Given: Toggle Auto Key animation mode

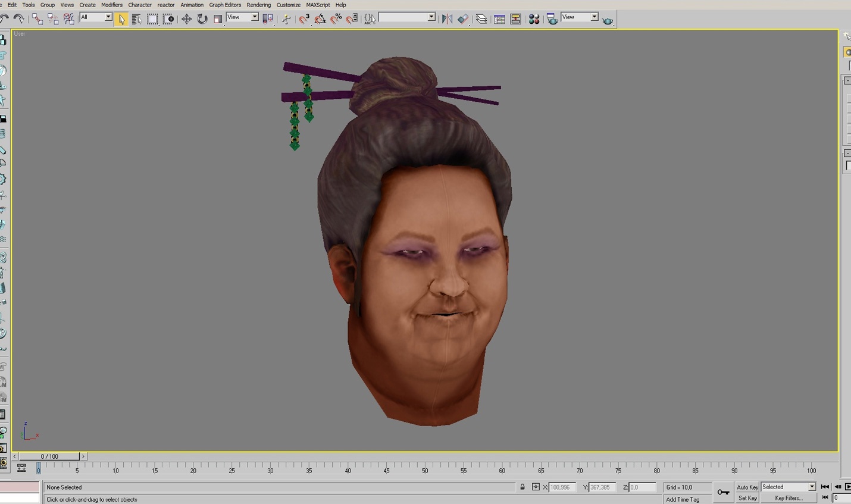Looking at the screenshot, I should 747,487.
